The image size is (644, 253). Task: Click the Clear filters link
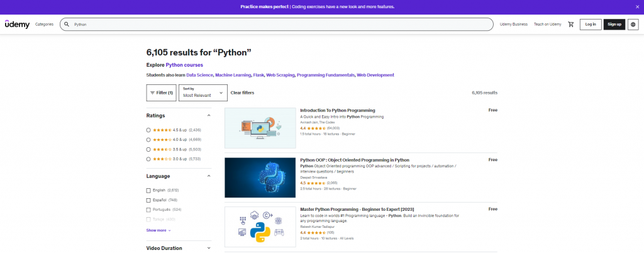pyautogui.click(x=242, y=93)
